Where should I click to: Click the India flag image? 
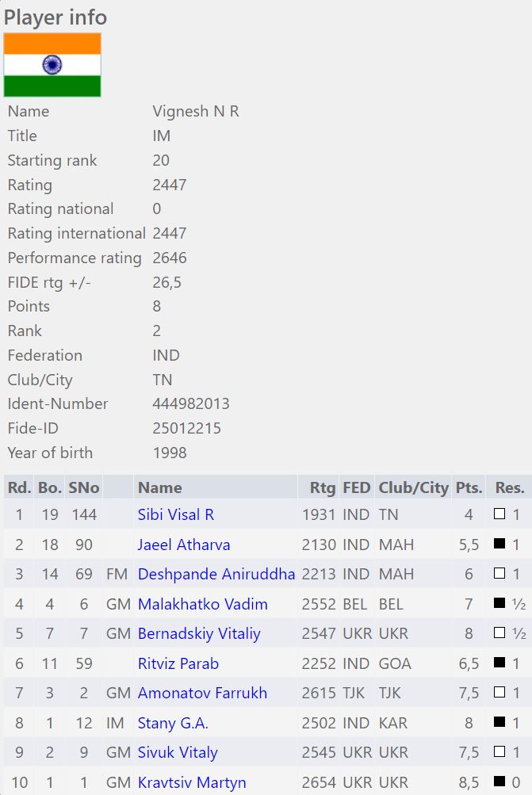click(52, 65)
